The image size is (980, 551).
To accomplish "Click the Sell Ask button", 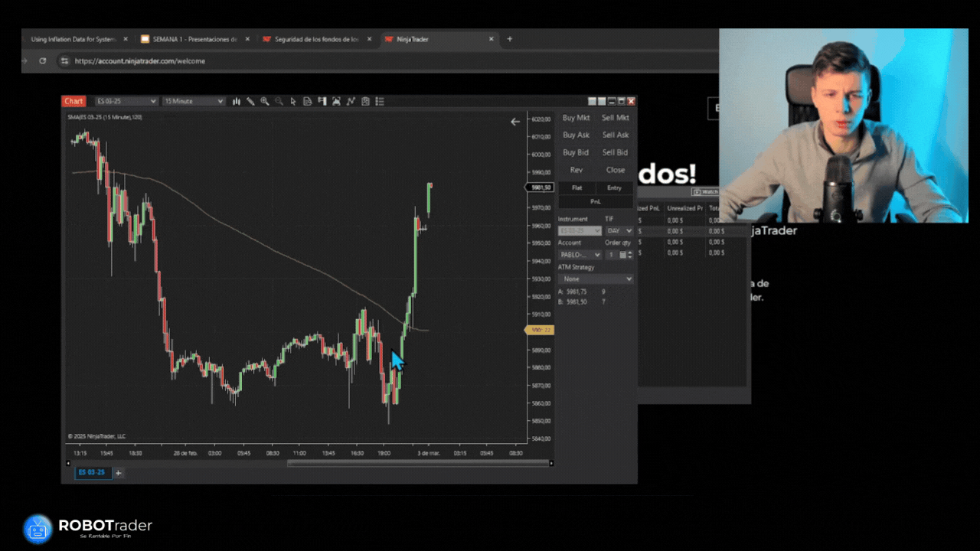I will pos(616,135).
